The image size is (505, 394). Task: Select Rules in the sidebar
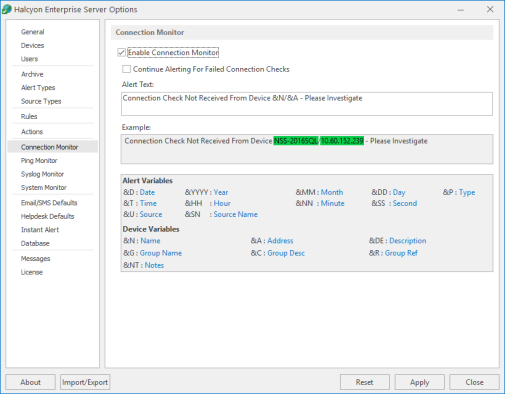29,117
